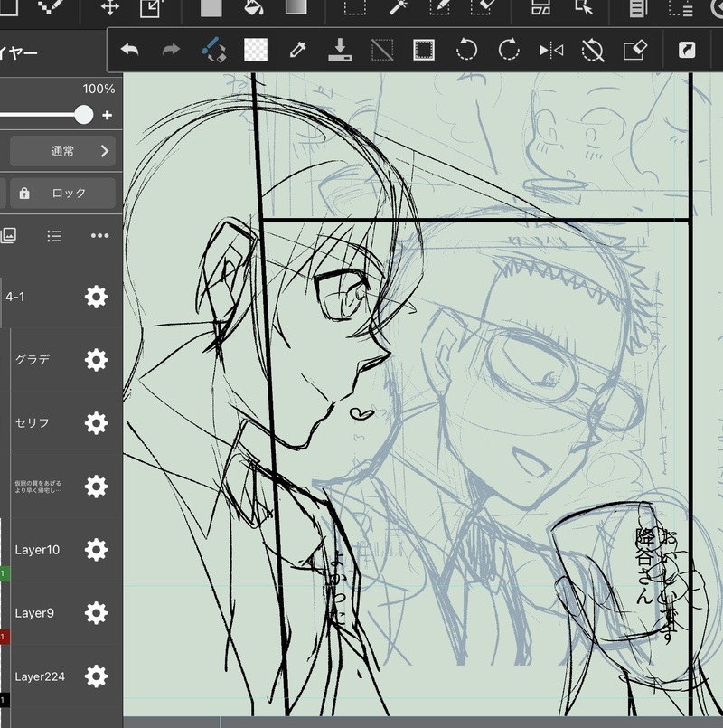Click the select all frame icon
This screenshot has height=728, width=723.
coord(424,50)
